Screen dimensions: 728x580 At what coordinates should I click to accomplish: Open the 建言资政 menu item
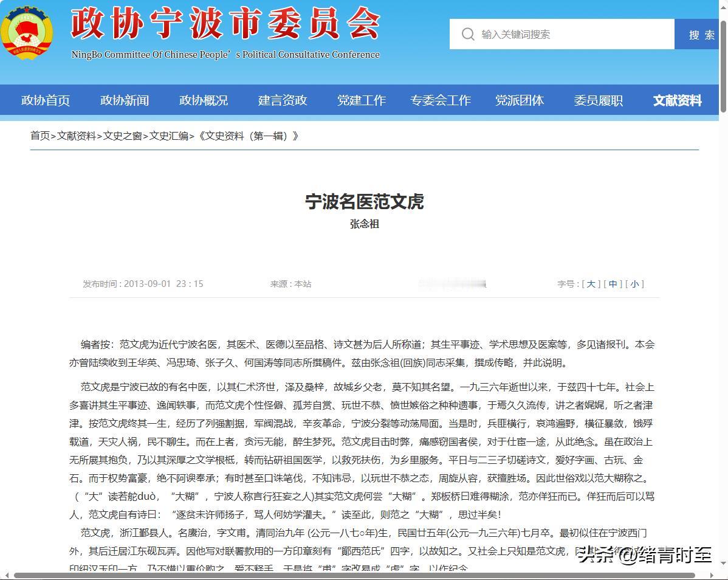tap(283, 100)
